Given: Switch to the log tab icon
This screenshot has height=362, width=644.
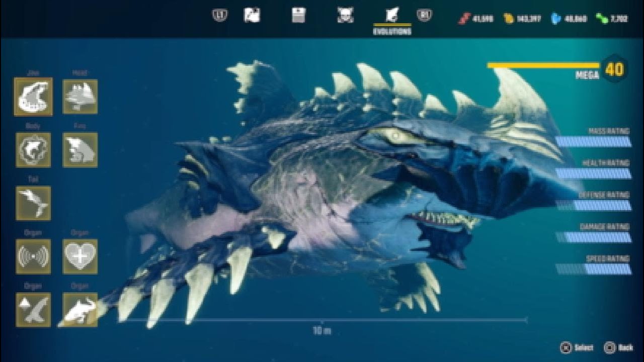Looking at the screenshot, I should (x=298, y=16).
